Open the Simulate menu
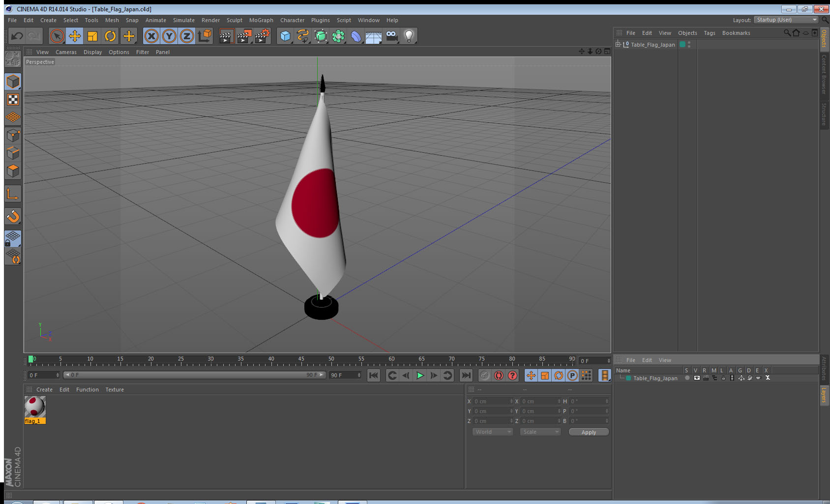 coord(184,20)
